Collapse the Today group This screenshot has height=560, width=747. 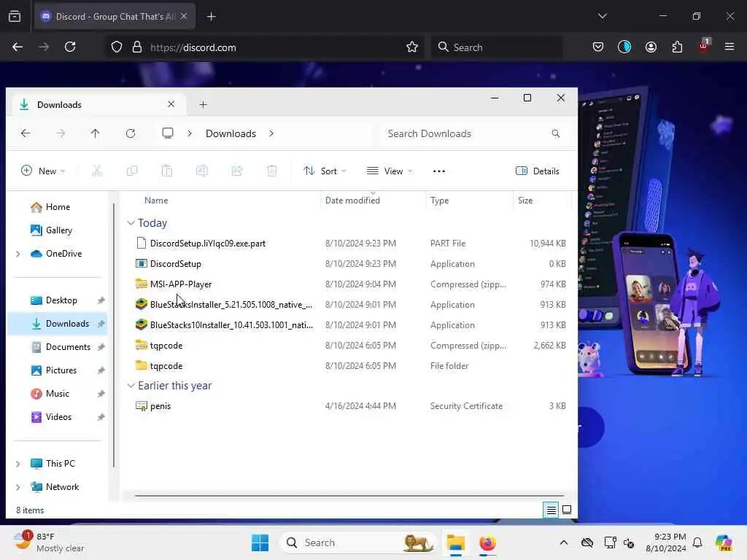(x=131, y=223)
